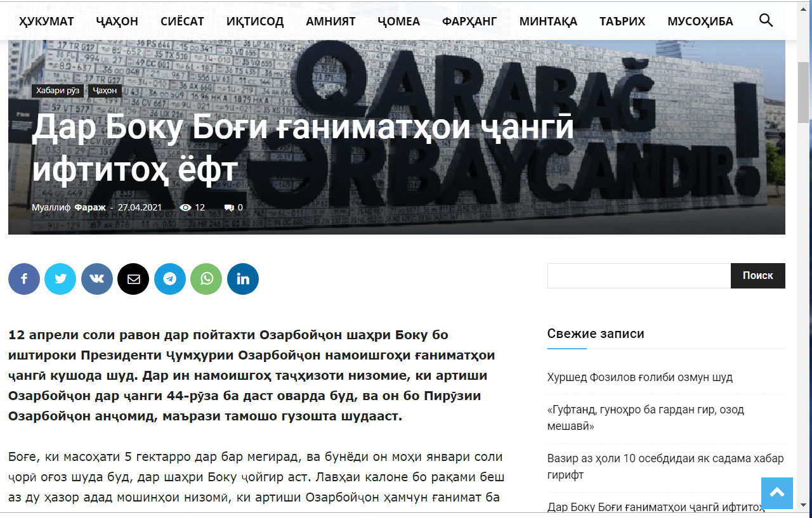Screen dimensions: 812x518
Task: Open post Хуршед Фозилов ғолиби озмун шуд
Action: coord(640,377)
